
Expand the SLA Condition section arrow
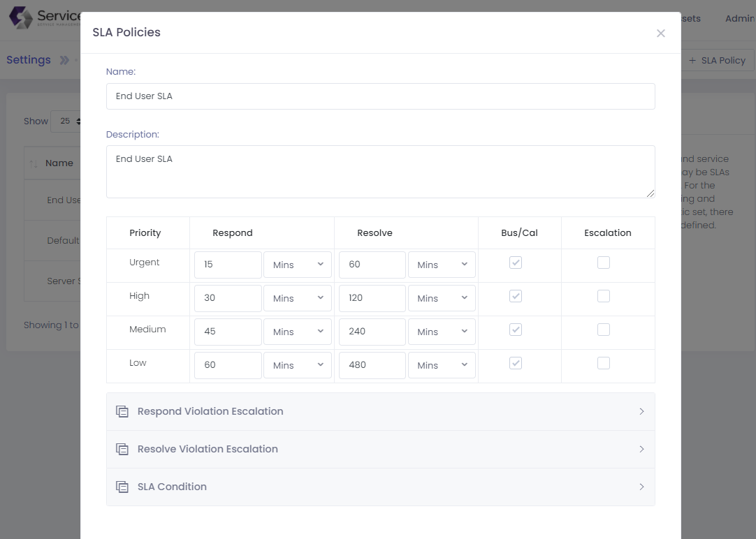[641, 487]
